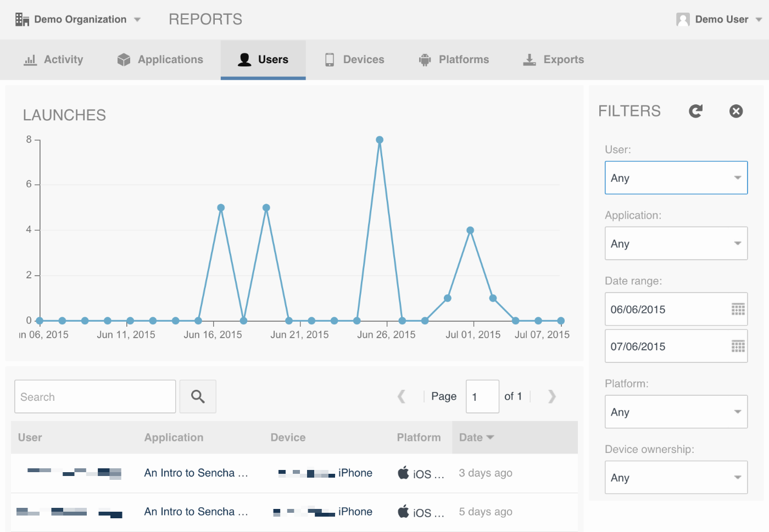Select the '3 days ago' date cell

coord(486,473)
